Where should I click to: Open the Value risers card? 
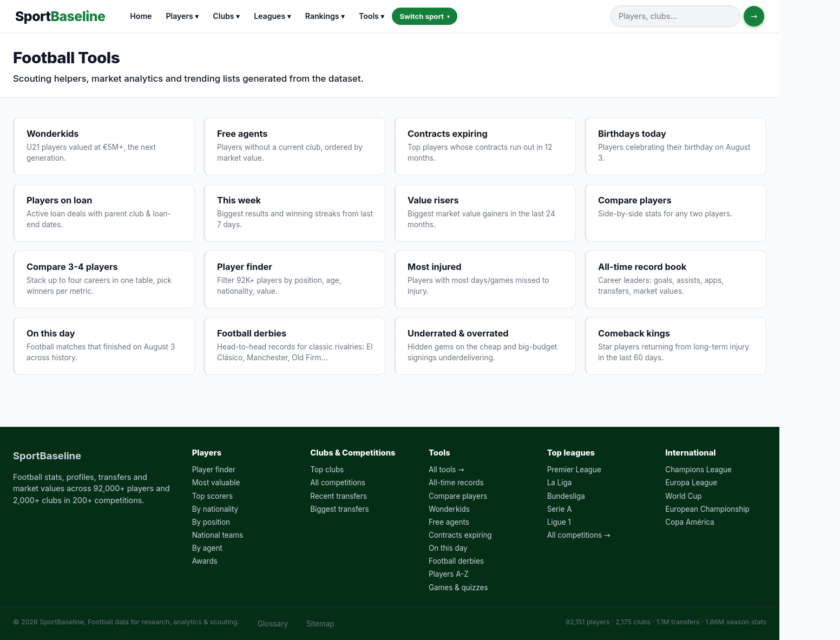pos(485,213)
